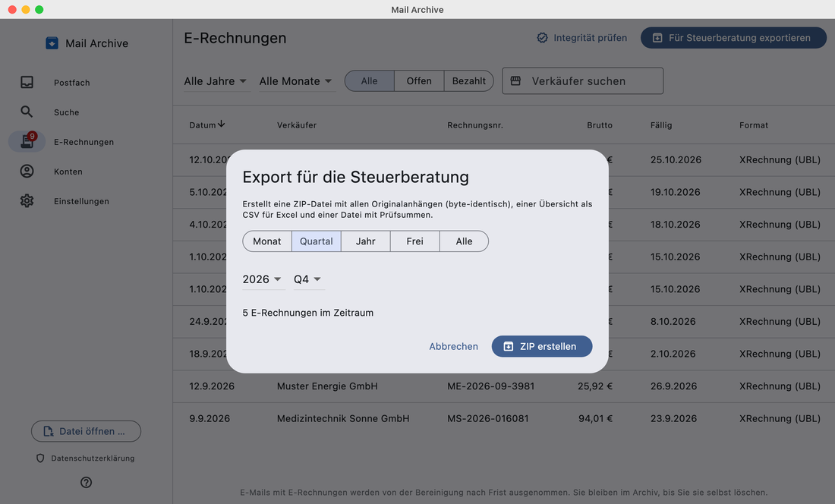The width and height of the screenshot is (835, 504).
Task: Click the due date 18.10.2026
Action: point(676,225)
